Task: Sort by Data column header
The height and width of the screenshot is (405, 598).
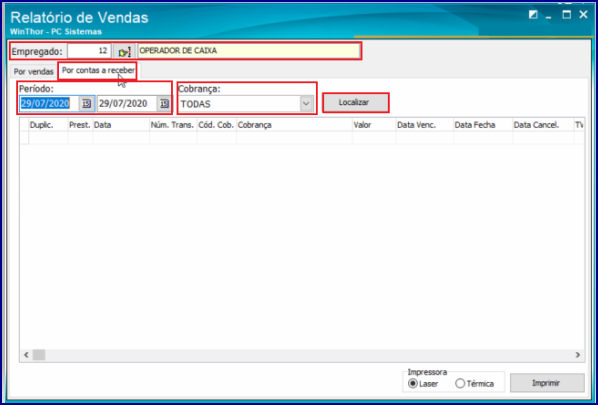Action: pyautogui.click(x=121, y=125)
